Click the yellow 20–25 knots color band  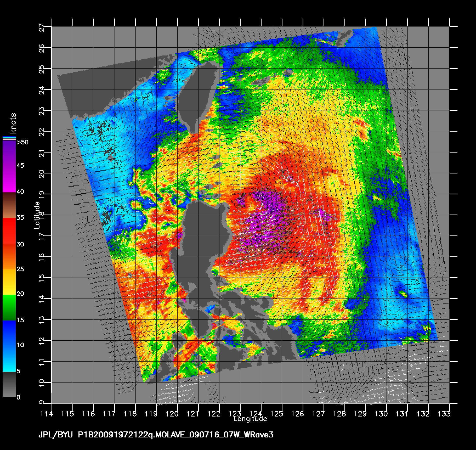(x=9, y=282)
